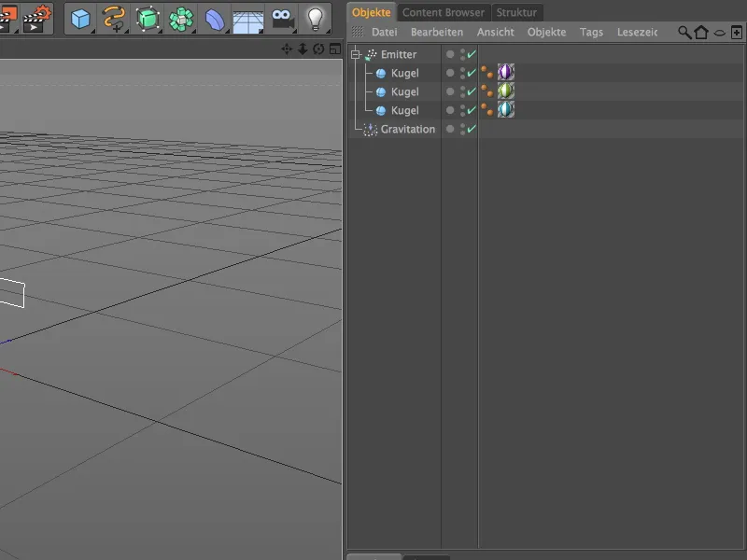Disable the Emitter green checkmark
The image size is (747, 560).
472,54
